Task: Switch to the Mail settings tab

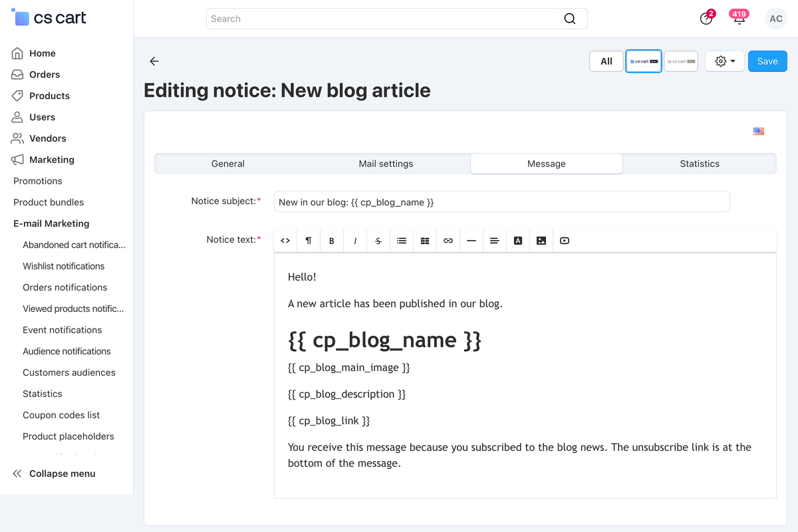Action: click(386, 164)
